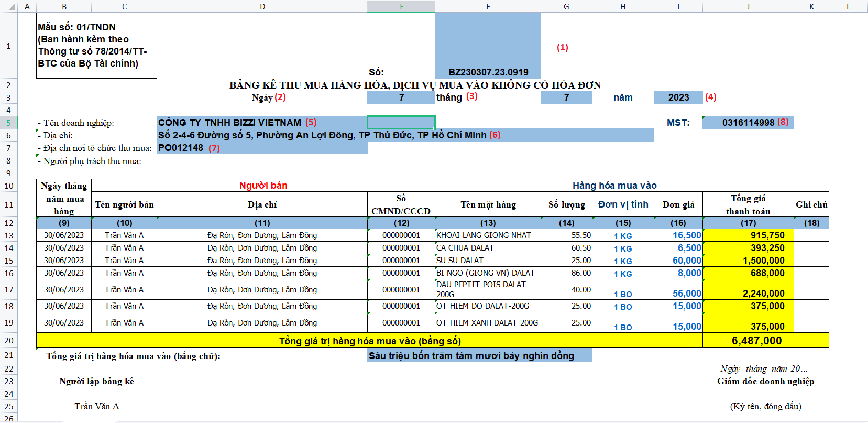868x423 pixels.
Task: Select column J header
Action: click(748, 6)
